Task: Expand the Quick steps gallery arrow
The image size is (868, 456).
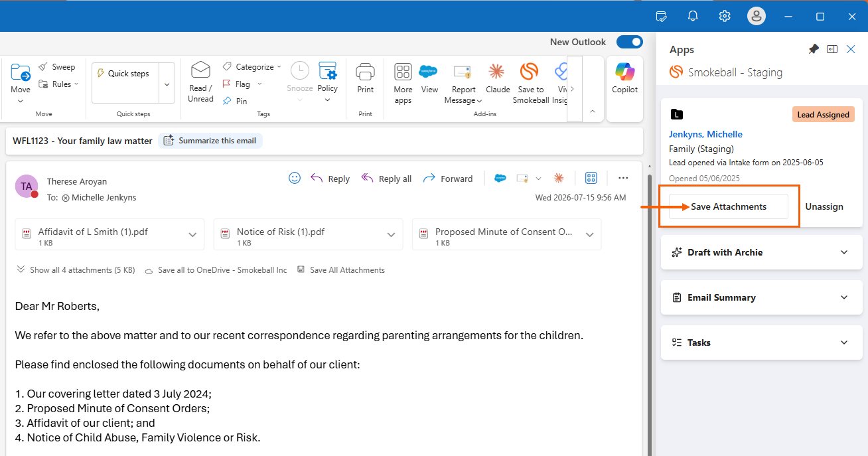Action: tap(167, 84)
